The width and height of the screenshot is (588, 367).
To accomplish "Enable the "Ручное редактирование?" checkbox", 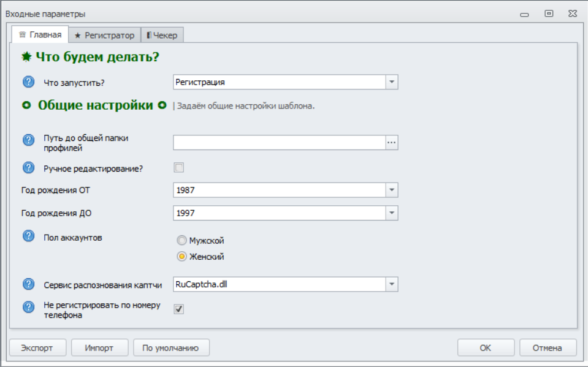I will [x=179, y=167].
